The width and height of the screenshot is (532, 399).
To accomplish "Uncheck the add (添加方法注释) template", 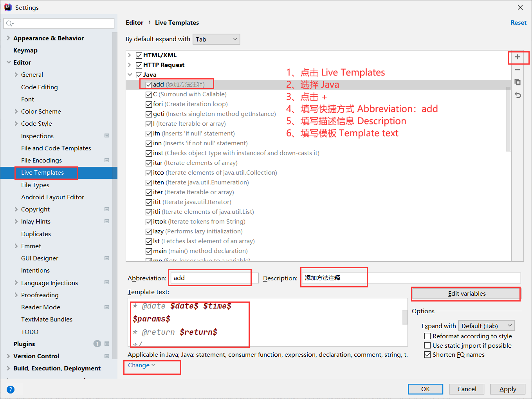I will [x=148, y=84].
